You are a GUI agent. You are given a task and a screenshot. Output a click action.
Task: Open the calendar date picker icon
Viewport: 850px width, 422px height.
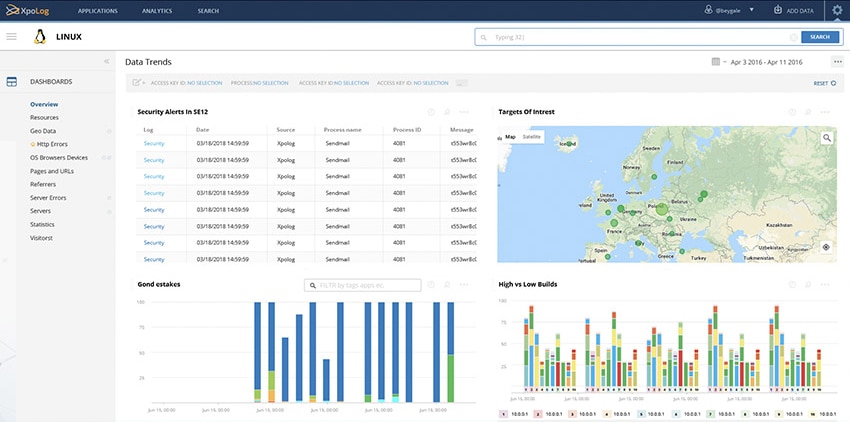[x=716, y=62]
